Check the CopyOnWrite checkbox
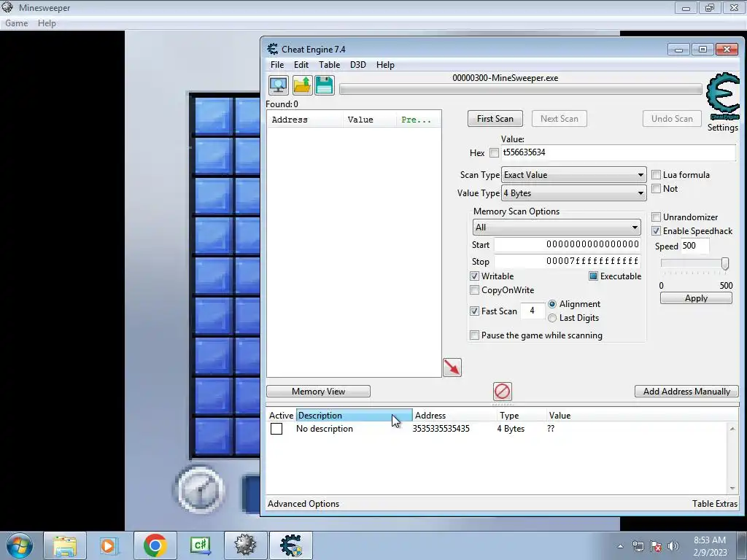 (474, 290)
